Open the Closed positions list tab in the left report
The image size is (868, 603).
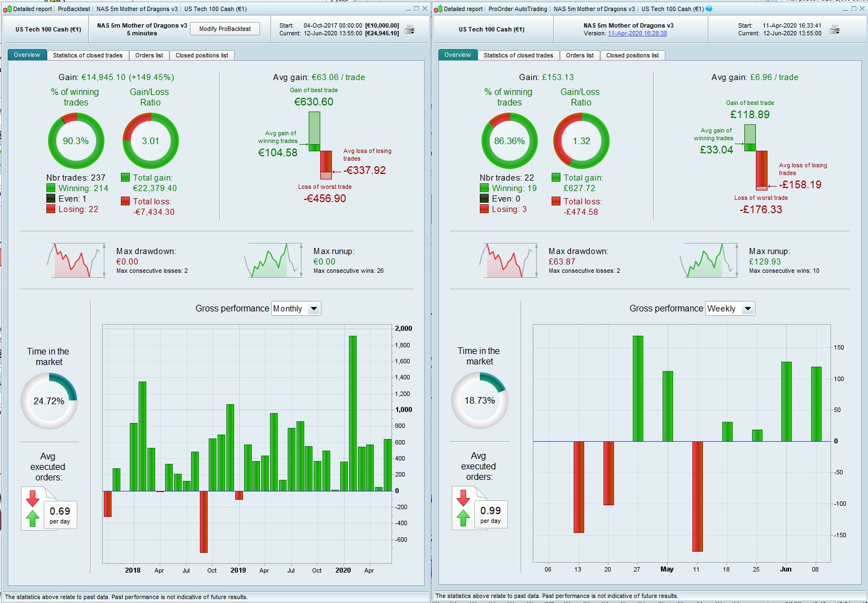pyautogui.click(x=202, y=55)
